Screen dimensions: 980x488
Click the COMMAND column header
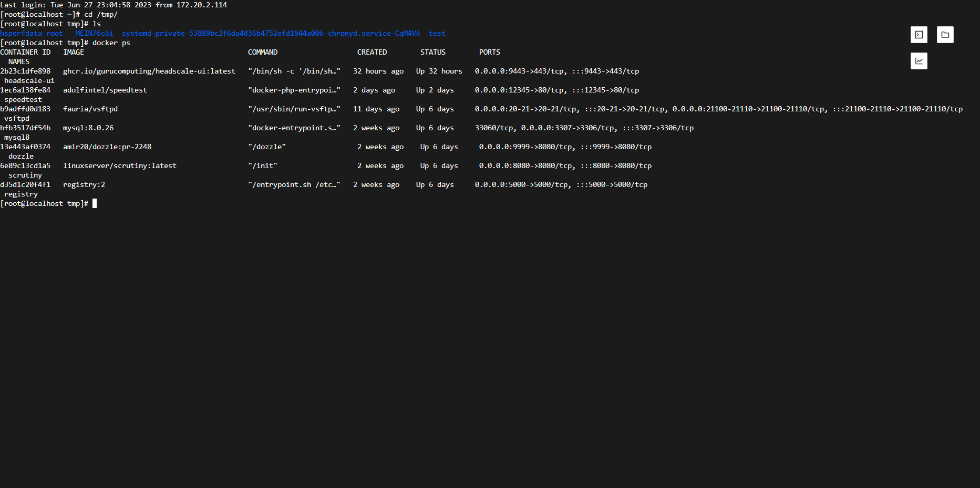coord(263,52)
